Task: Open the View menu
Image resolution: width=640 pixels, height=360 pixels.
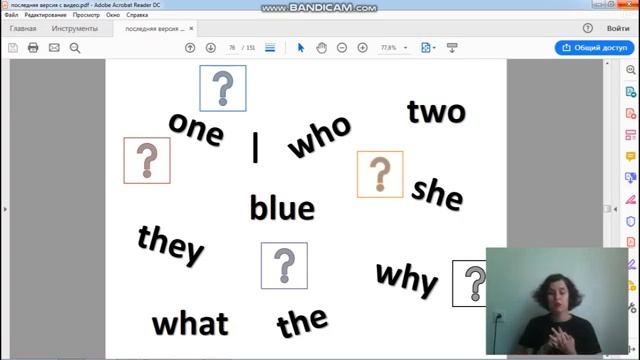Action: coord(86,15)
